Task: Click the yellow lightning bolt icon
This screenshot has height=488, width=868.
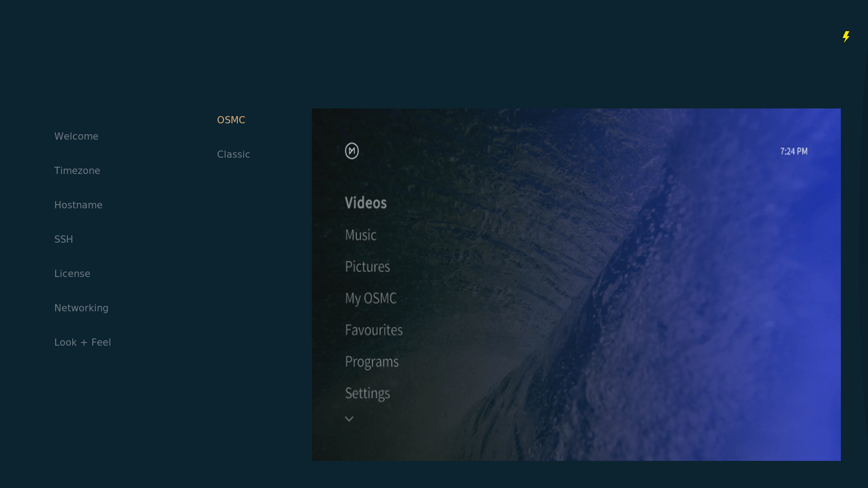Action: coord(846,37)
